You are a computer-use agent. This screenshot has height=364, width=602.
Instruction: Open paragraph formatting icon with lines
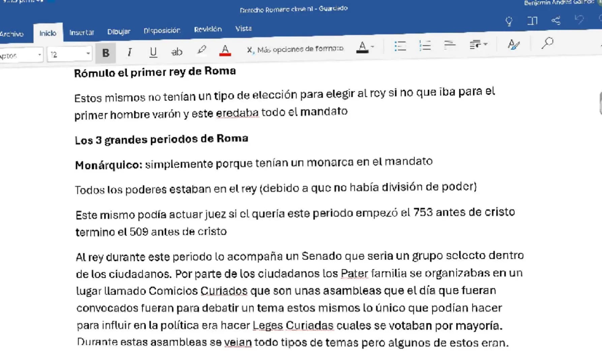tap(475, 44)
